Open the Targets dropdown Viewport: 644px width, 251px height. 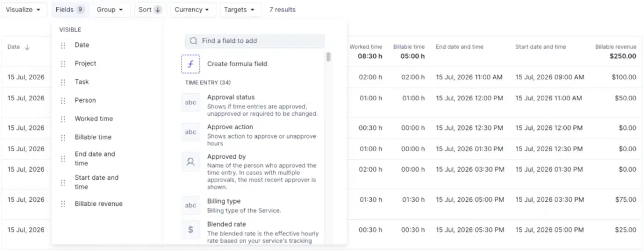coord(240,9)
